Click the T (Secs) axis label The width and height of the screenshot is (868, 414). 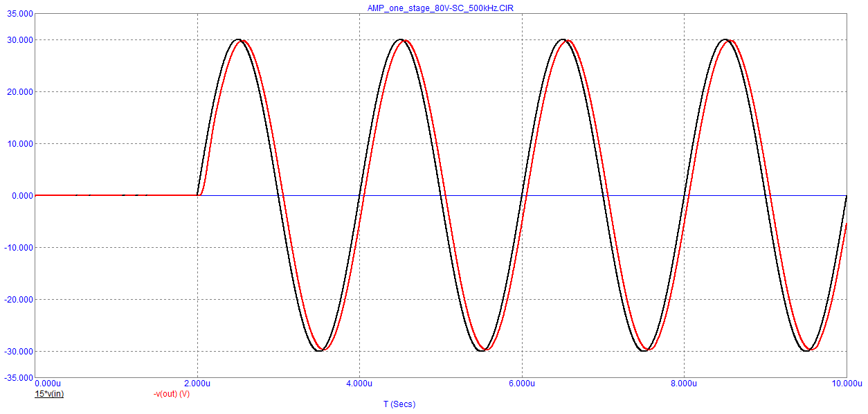(399, 404)
